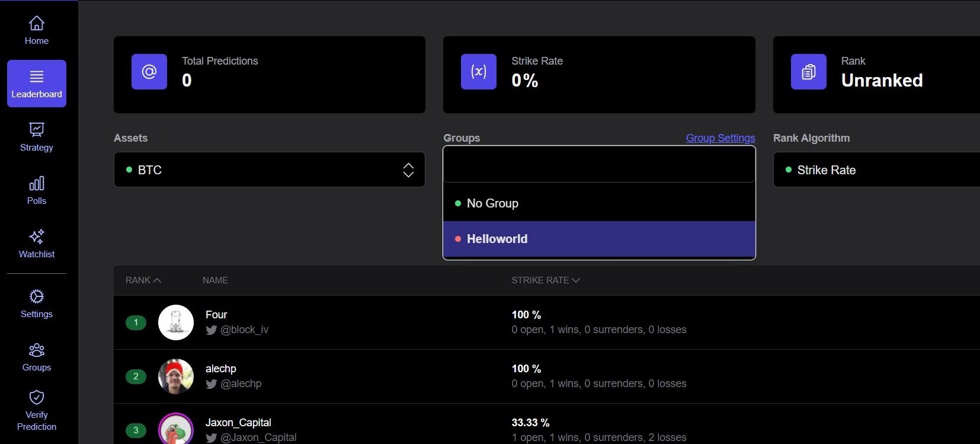Open the Strategy section icon
The width and height of the screenshot is (980, 444).
pos(37,129)
